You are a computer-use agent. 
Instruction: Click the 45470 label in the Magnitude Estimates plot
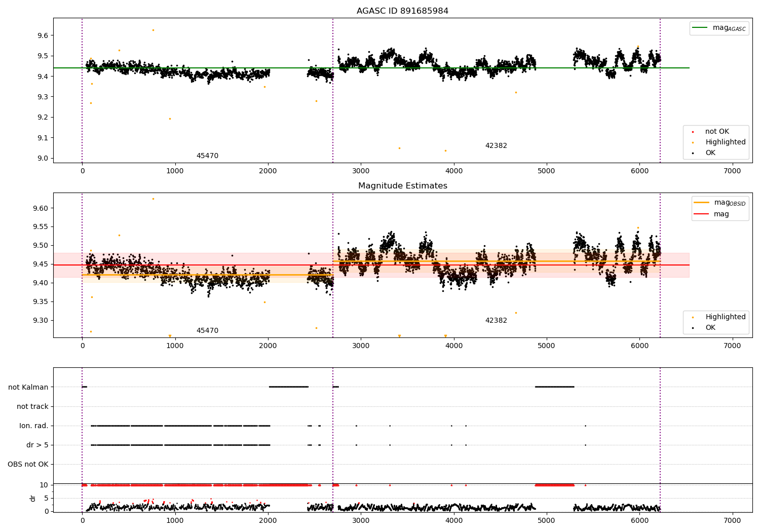[x=207, y=331]
